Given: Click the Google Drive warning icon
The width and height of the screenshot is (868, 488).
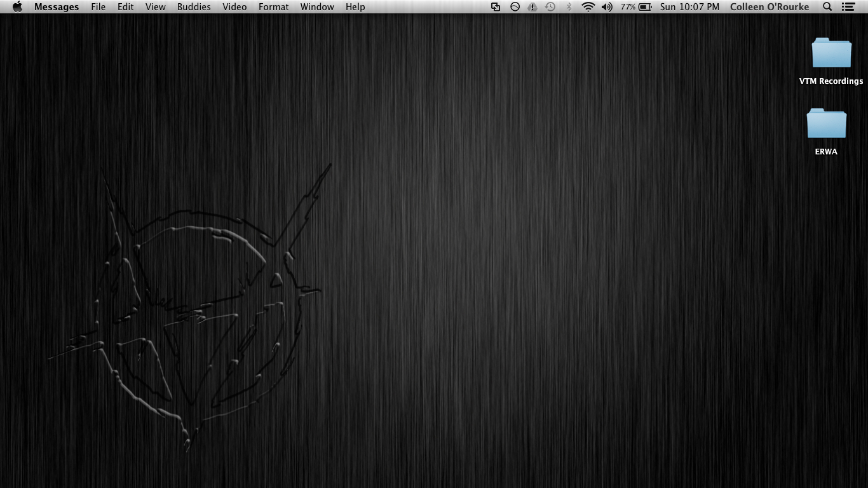Looking at the screenshot, I should [532, 7].
